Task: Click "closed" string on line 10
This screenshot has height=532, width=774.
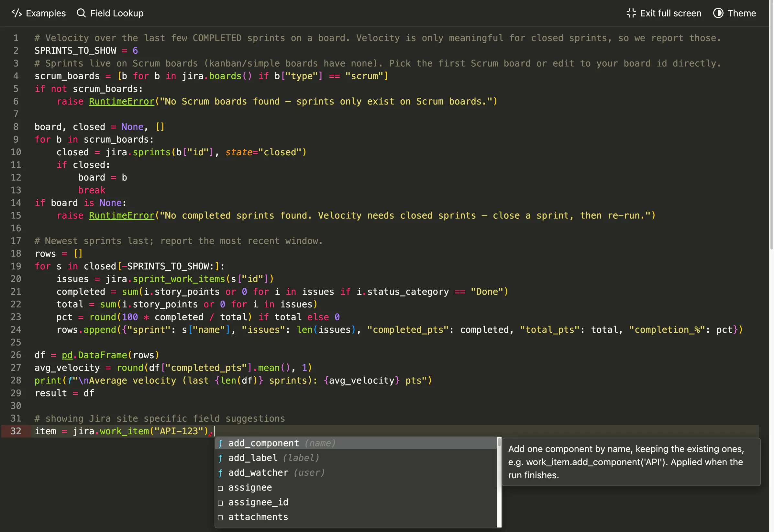Action: tap(280, 152)
